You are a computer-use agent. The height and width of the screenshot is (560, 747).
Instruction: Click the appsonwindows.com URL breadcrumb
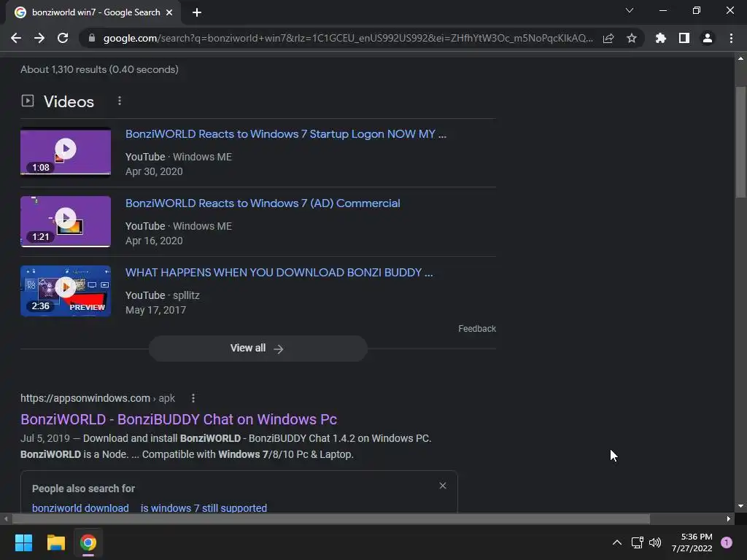pos(98,398)
